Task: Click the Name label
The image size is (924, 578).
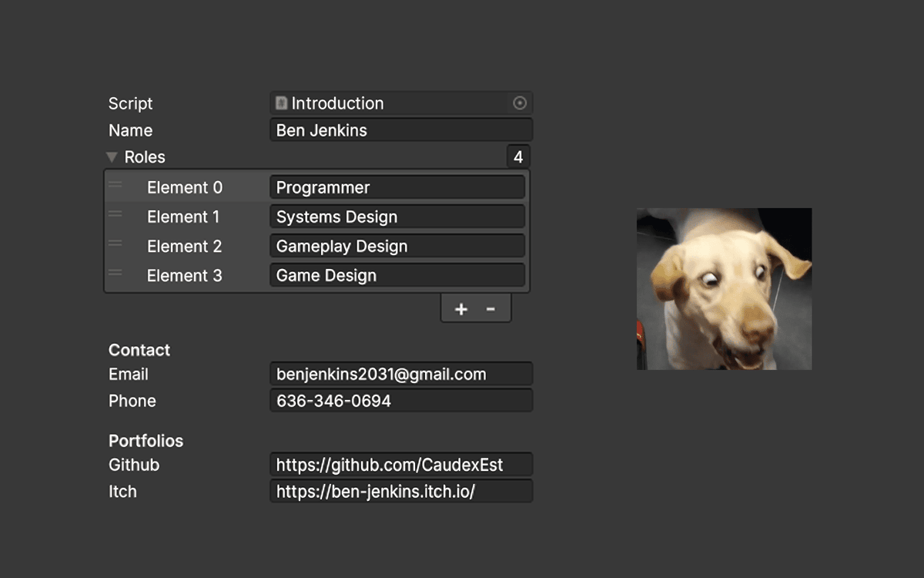Action: (131, 130)
